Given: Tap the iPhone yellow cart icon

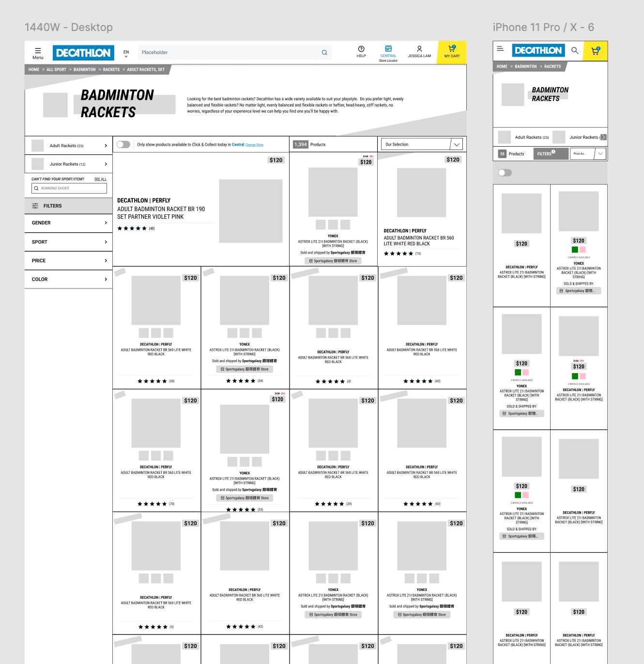Looking at the screenshot, I should 596,51.
